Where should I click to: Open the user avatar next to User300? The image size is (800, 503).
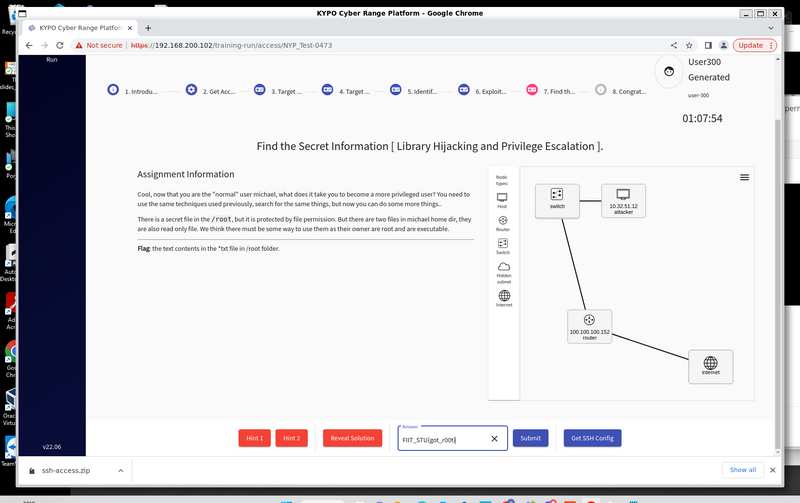tap(669, 71)
